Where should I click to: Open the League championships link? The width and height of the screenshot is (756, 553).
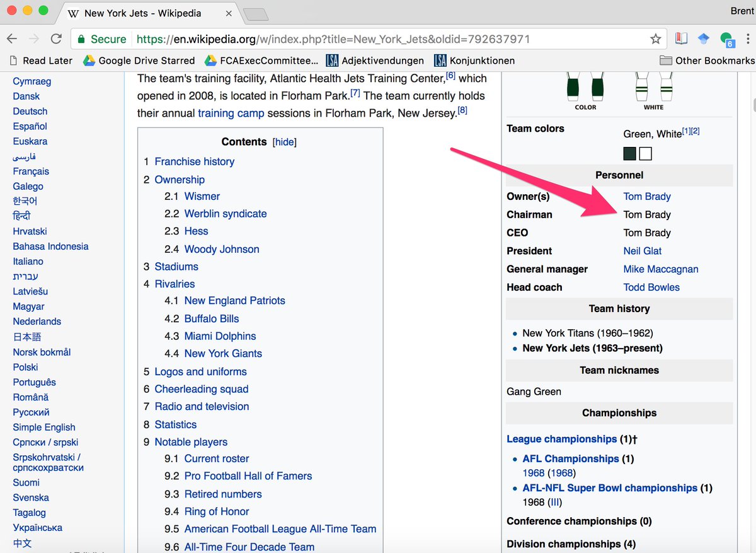point(561,439)
